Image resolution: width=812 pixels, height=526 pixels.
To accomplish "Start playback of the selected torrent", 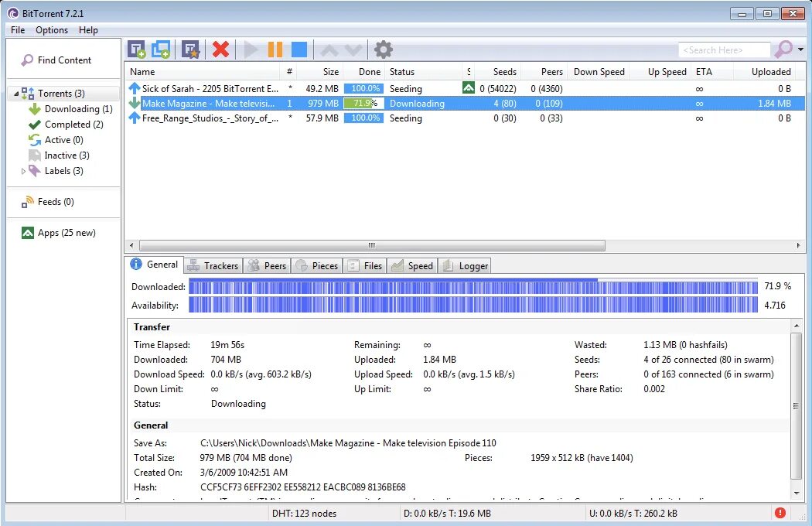I will coord(251,48).
